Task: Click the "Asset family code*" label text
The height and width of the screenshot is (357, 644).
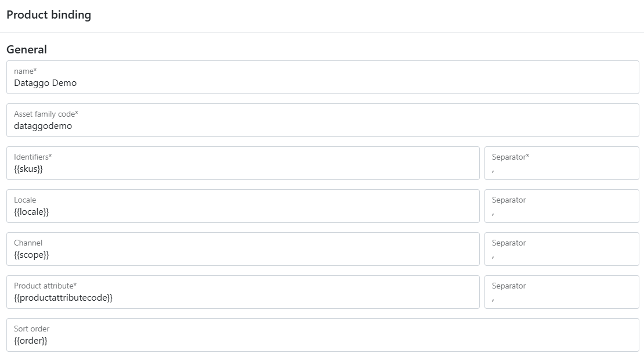Action: tap(46, 114)
